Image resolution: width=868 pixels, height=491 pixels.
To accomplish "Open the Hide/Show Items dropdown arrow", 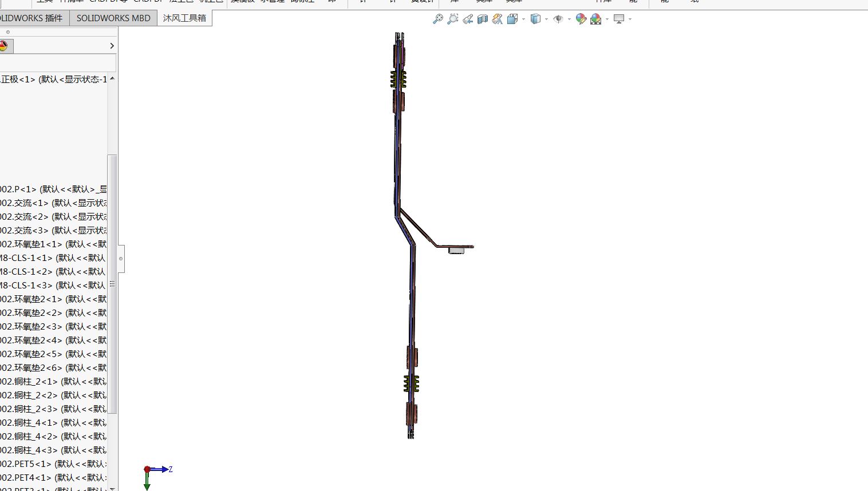I will (569, 19).
